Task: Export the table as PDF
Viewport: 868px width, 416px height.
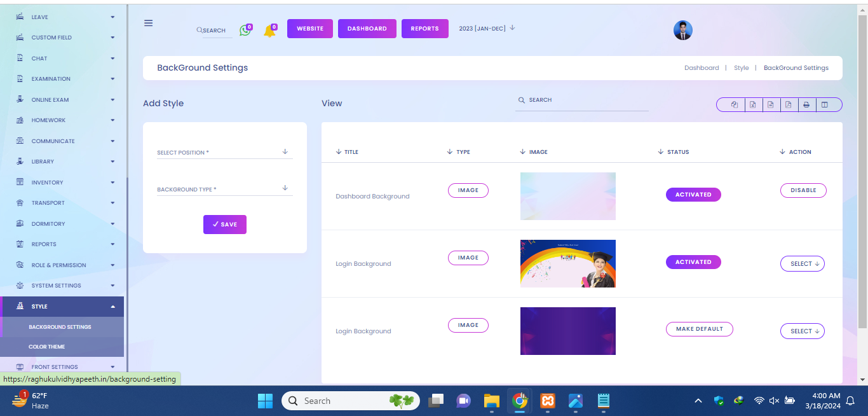Action: [x=788, y=105]
